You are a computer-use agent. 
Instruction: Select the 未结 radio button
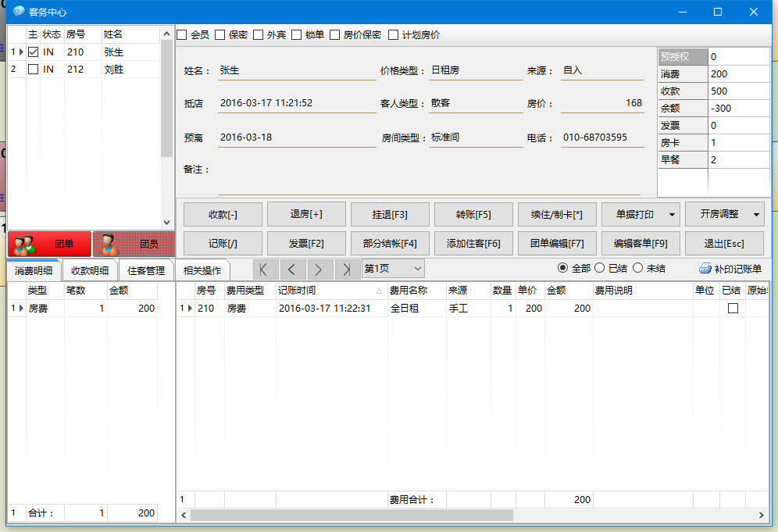coord(637,268)
